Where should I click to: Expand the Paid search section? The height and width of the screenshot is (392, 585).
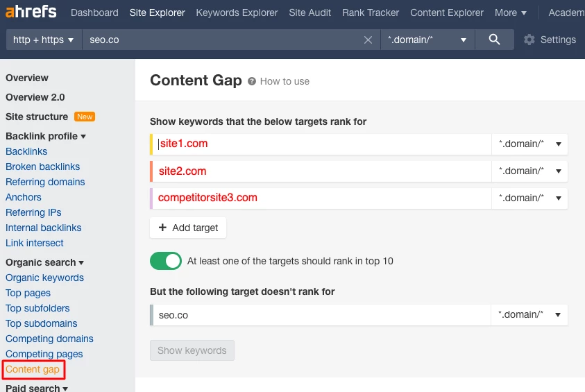coord(37,388)
